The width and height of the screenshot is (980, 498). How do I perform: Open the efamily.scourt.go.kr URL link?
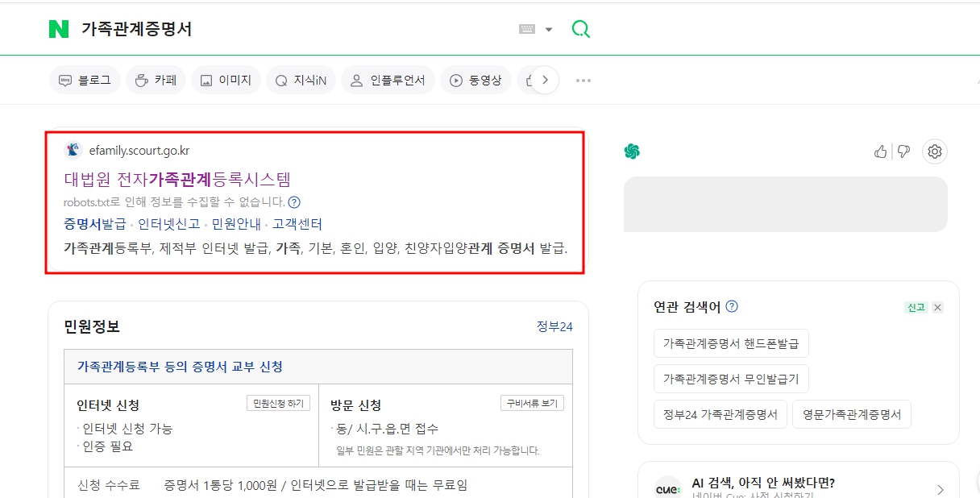point(139,151)
